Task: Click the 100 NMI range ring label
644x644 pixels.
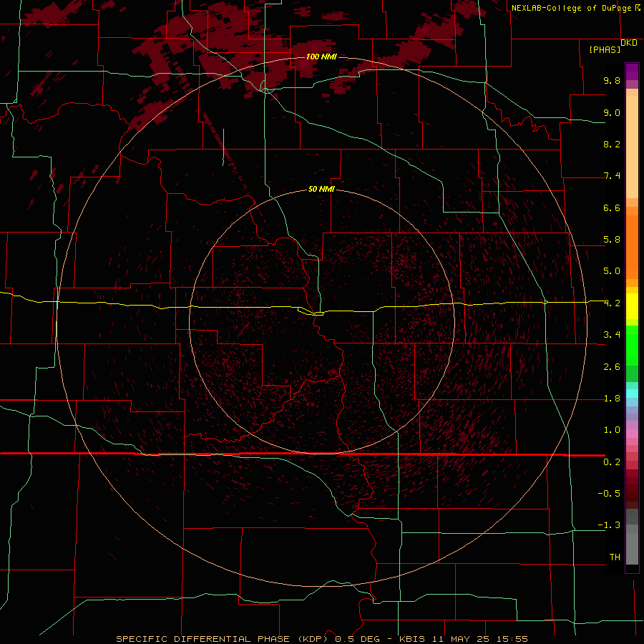Action: pos(321,57)
